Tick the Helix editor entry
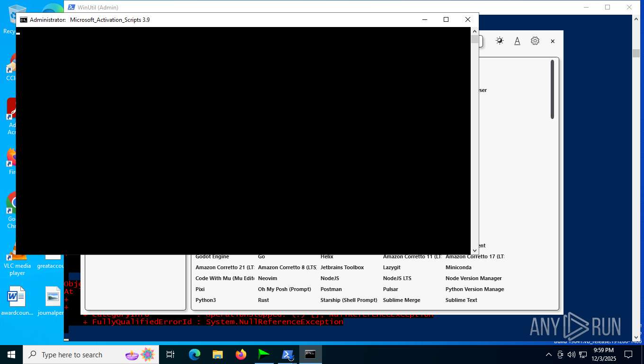 click(327, 256)
